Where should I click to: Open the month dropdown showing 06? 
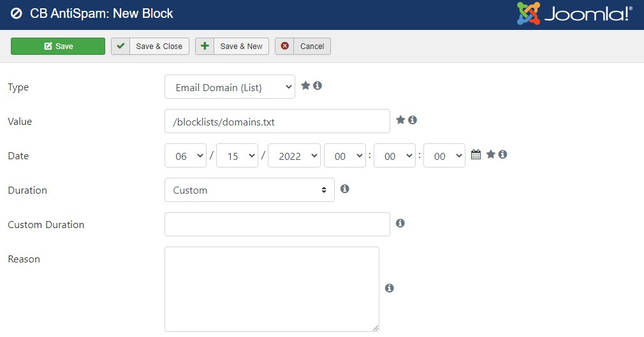pos(186,155)
